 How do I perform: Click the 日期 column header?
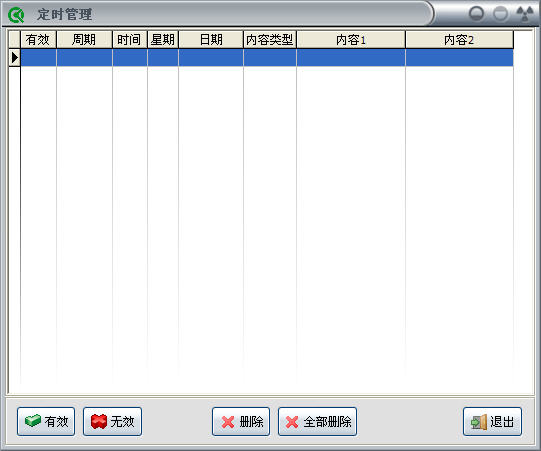coord(211,40)
